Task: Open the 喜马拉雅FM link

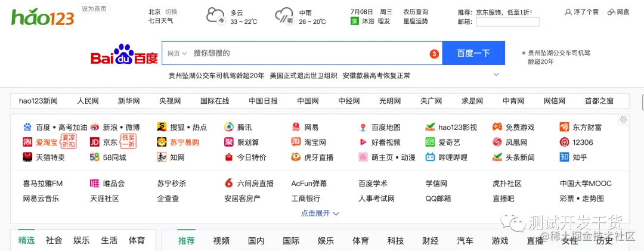Action: point(43,184)
